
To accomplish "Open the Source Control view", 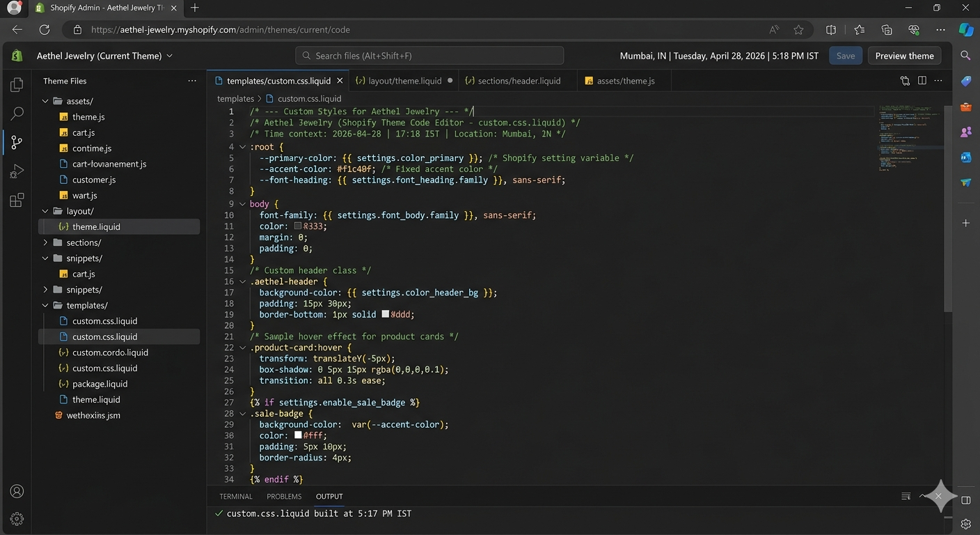I will tap(17, 143).
